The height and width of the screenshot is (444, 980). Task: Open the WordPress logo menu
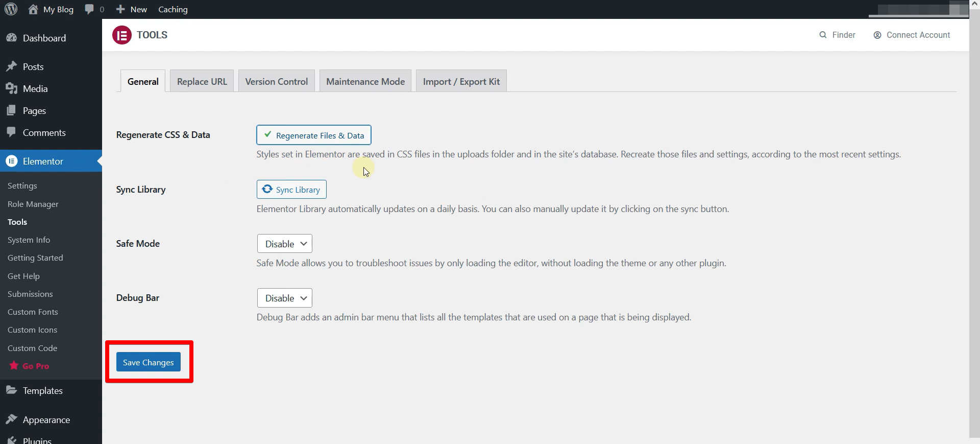tap(11, 9)
